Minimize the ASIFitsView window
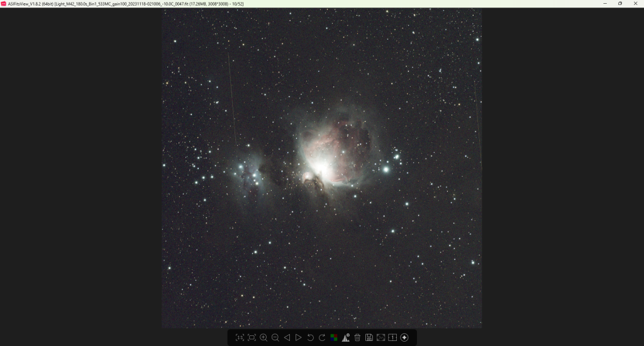Viewport: 644px width, 346px height. [605, 4]
